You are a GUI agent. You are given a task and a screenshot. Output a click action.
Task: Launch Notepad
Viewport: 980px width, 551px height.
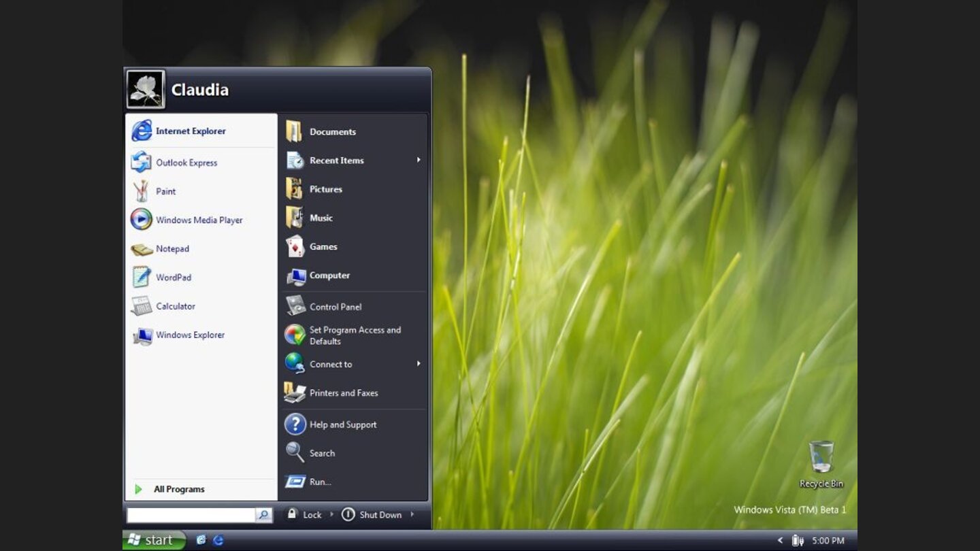[172, 249]
